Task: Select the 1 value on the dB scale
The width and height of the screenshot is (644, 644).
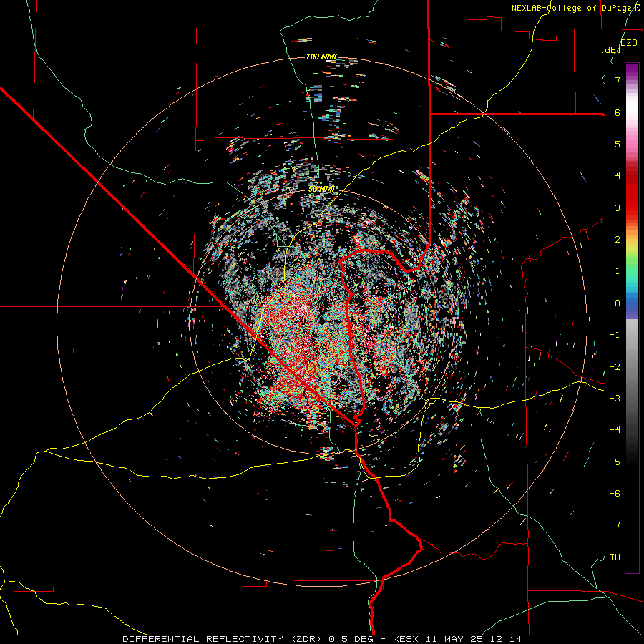Action: (x=618, y=271)
